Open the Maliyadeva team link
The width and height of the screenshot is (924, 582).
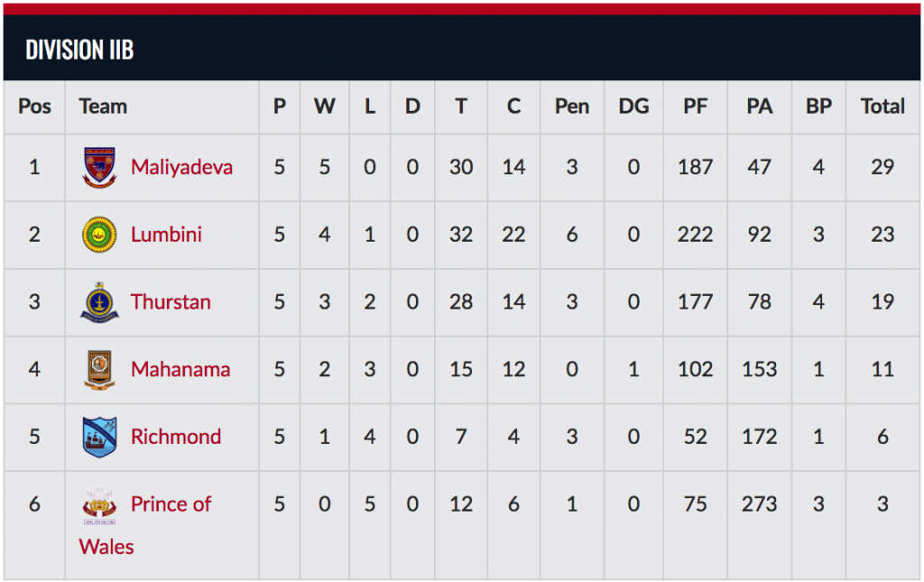coord(181,167)
